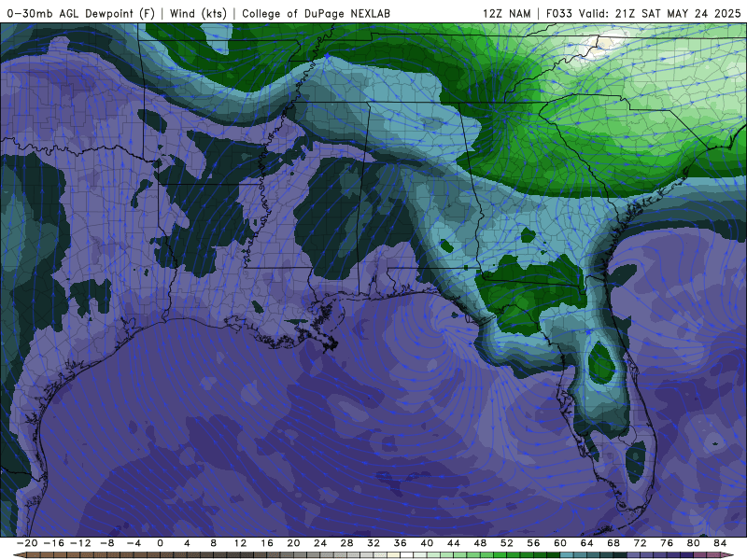This screenshot has width=747, height=560.
Task: Click the '24' value on the color scale
Action: 320,543
